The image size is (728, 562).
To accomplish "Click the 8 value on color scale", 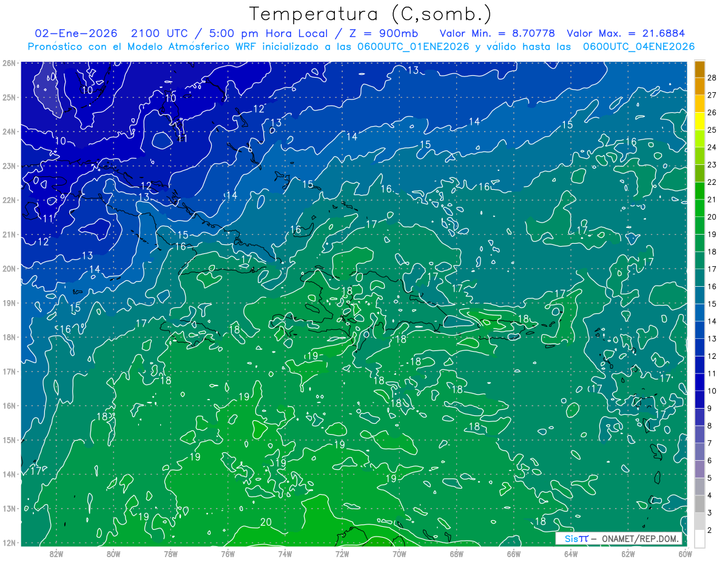I will [710, 426].
